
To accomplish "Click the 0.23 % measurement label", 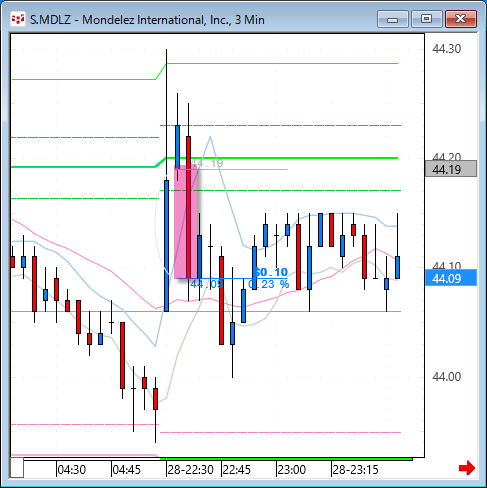I will coord(269,284).
